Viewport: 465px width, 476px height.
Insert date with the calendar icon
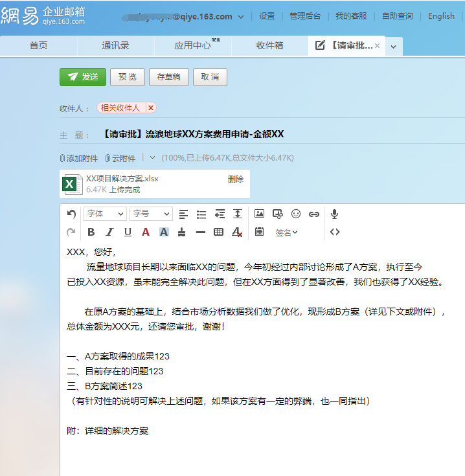coord(259,232)
